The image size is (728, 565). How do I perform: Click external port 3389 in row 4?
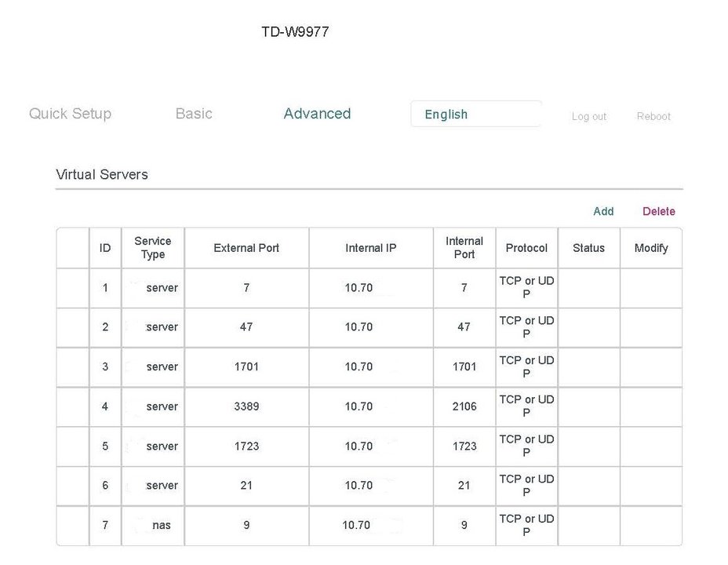[246, 406]
